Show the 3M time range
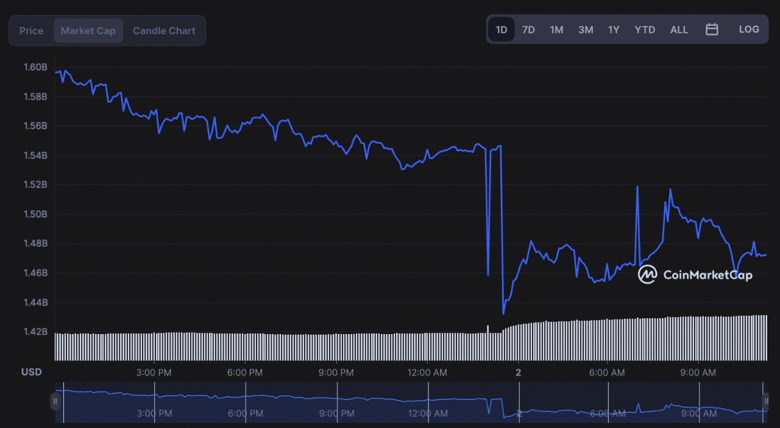 [585, 30]
